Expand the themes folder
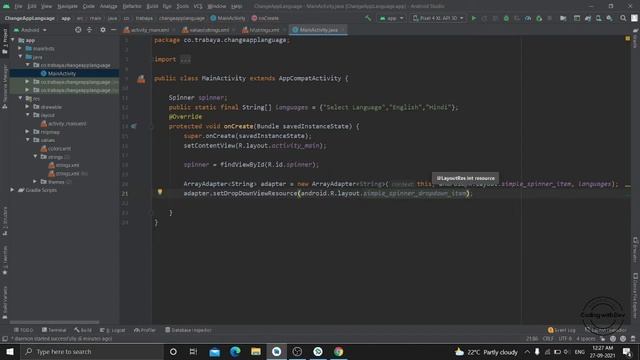 click(35, 181)
